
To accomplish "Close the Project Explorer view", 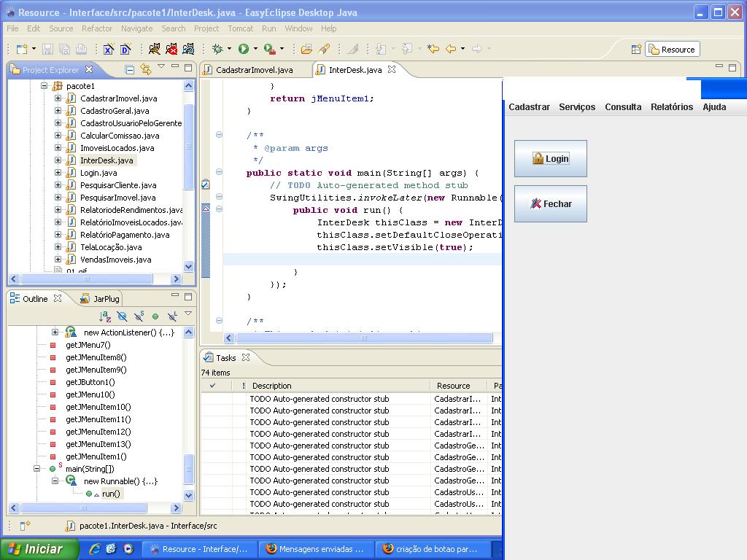I will [x=89, y=69].
